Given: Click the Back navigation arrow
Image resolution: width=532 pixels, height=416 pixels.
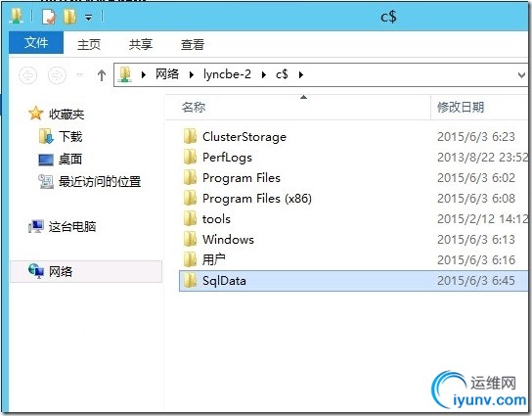Looking at the screenshot, I should coord(27,75).
